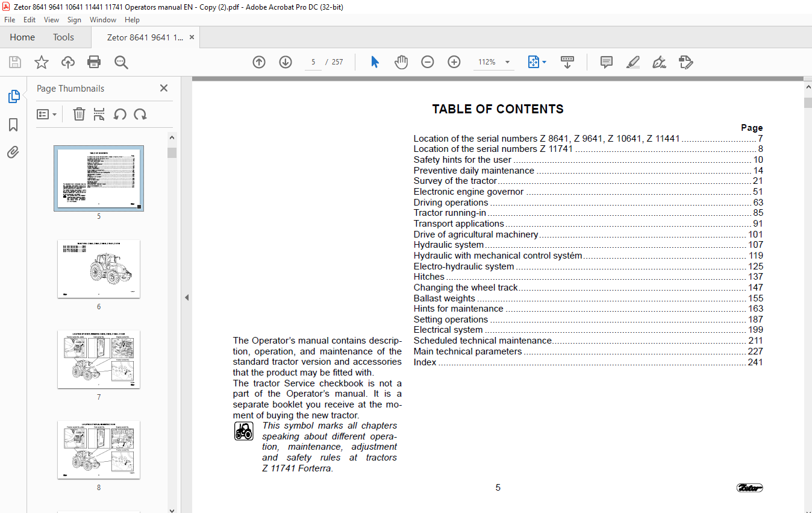The image size is (812, 513).
Task: Click the Save file icon
Action: (x=15, y=62)
